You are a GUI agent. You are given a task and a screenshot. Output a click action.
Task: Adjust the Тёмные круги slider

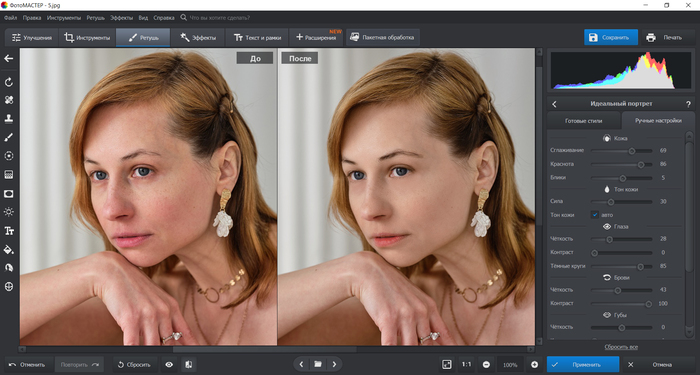point(621,267)
